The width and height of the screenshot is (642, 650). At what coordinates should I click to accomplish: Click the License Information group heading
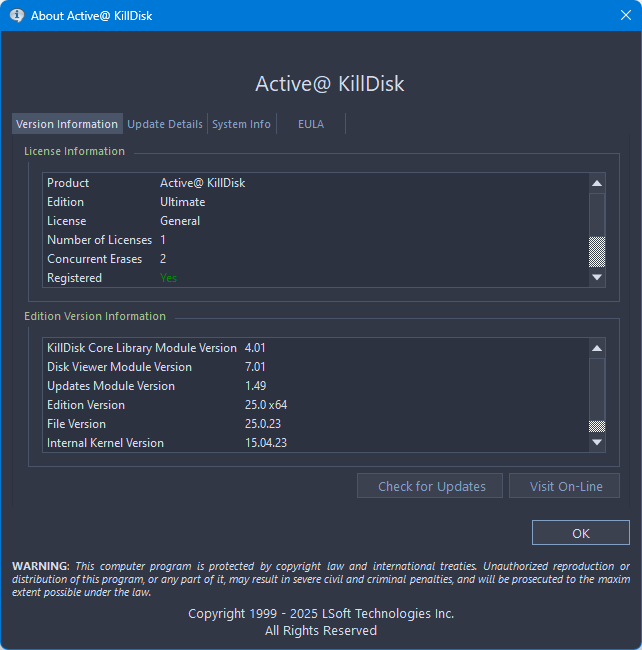[x=74, y=151]
